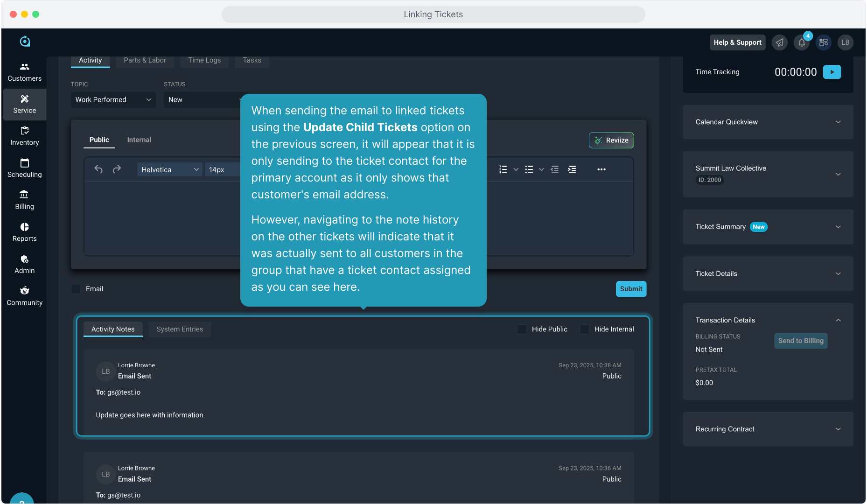Click the undo arrow in editor toolbar
Viewport: 867px width, 504px height.
point(98,169)
